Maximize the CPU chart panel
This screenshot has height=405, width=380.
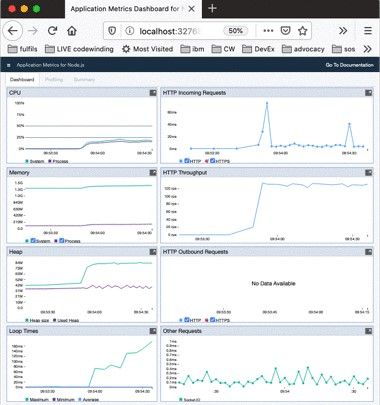[153, 93]
